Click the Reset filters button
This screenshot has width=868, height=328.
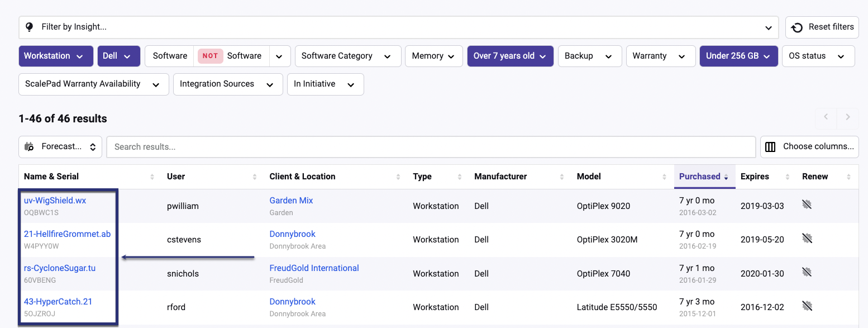coord(822,27)
